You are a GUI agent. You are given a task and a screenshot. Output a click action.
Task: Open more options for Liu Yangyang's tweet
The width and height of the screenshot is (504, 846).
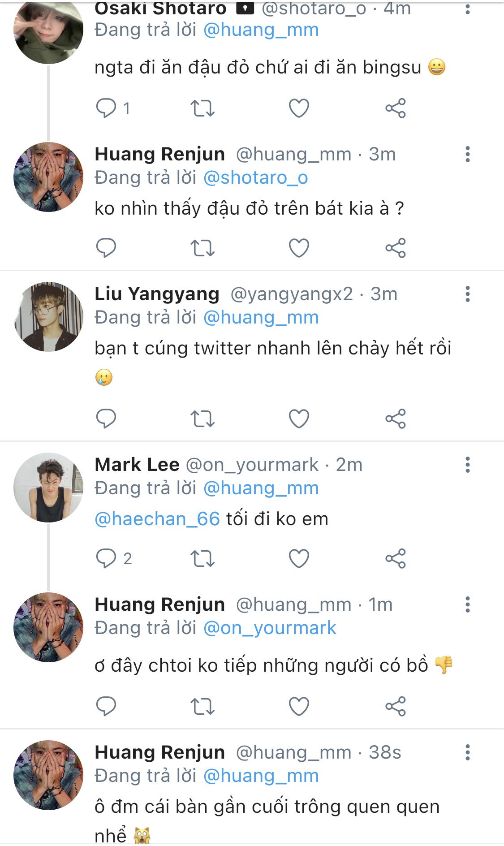(467, 294)
